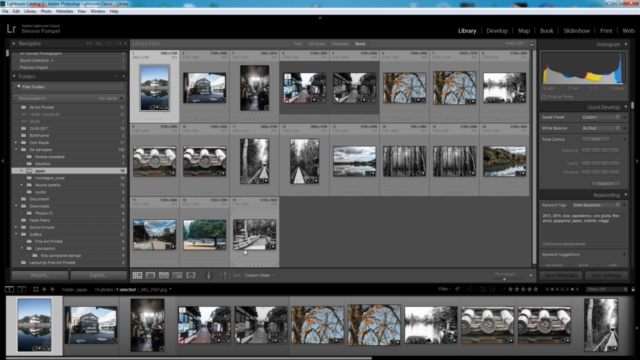Screen dimensions: 640x360
Task: Open Sort Custom Order dropdown
Action: [x=260, y=276]
